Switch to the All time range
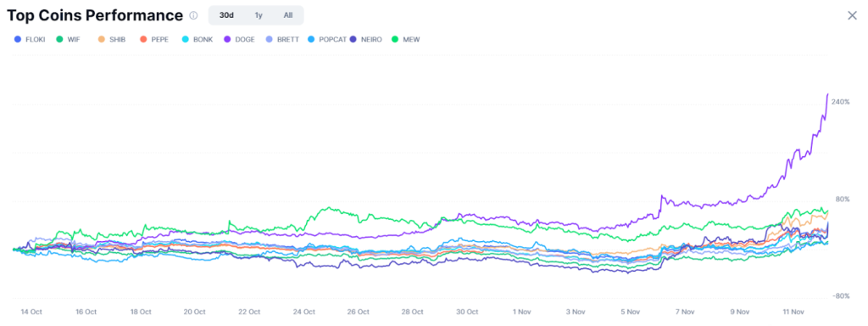The height and width of the screenshot is (326, 868). (x=288, y=15)
